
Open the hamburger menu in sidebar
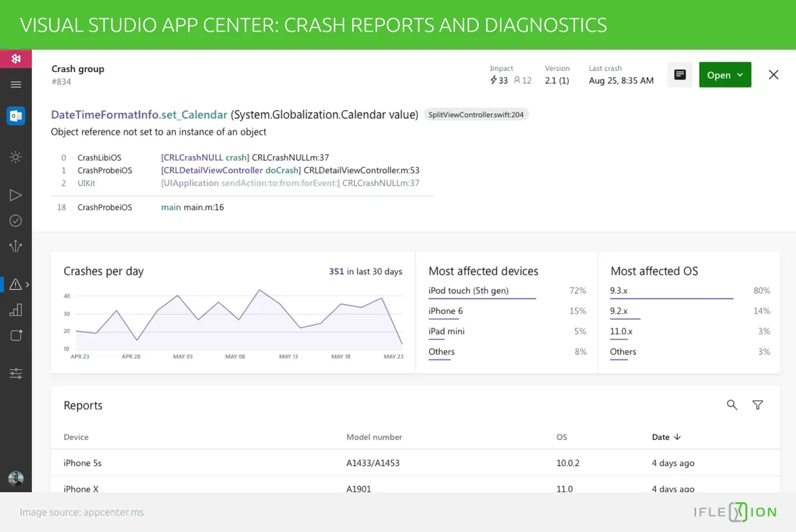point(16,85)
